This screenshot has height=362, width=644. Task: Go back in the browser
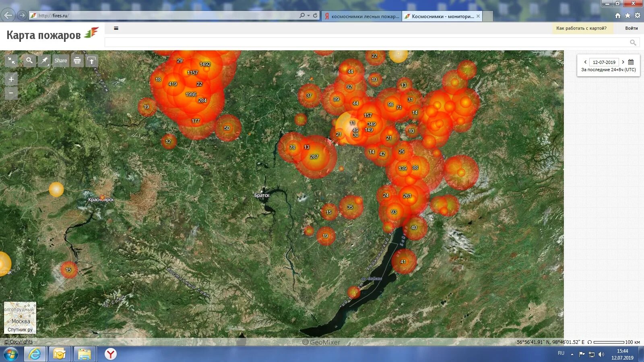[8, 15]
